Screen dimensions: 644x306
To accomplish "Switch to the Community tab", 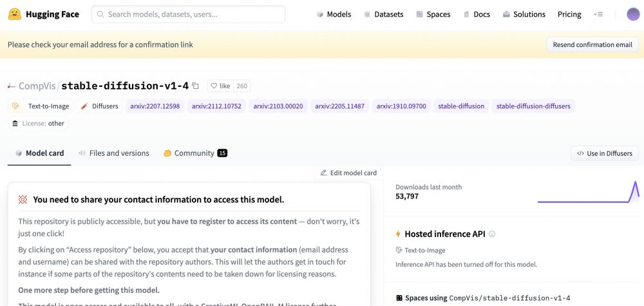I will 195,153.
